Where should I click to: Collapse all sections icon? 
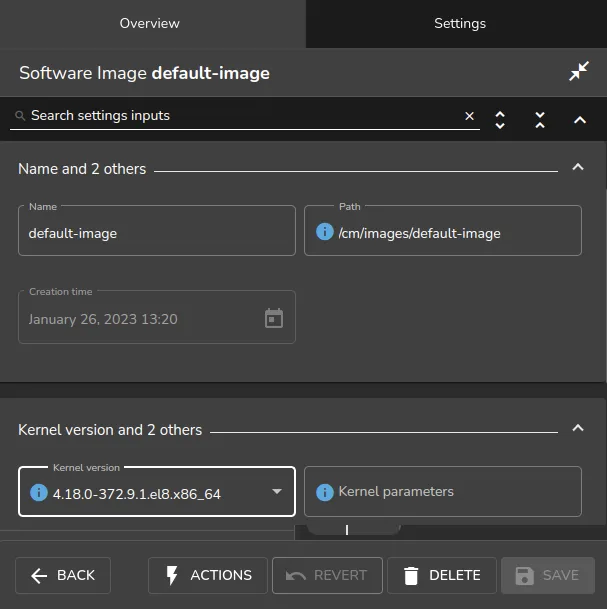540,120
